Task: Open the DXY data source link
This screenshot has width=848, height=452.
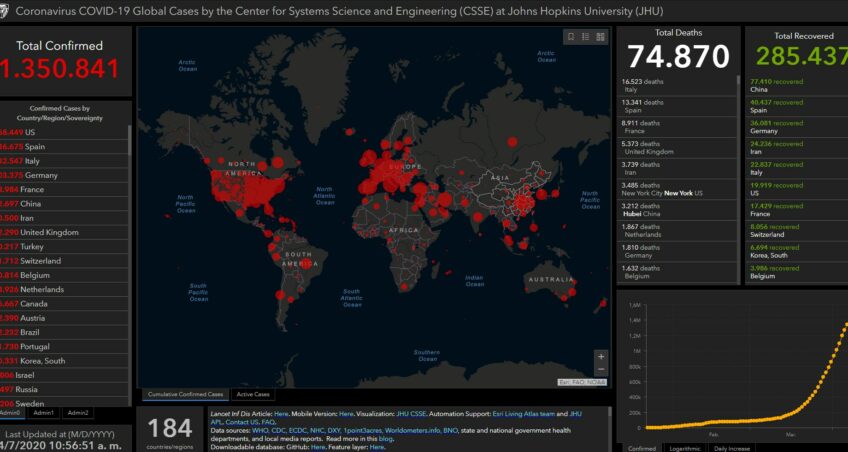Action: click(334, 431)
